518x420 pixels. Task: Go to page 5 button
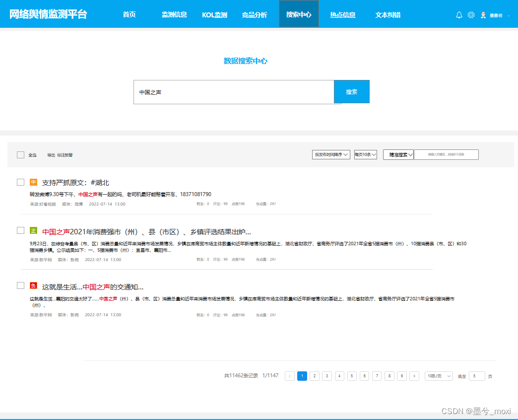tap(352, 376)
